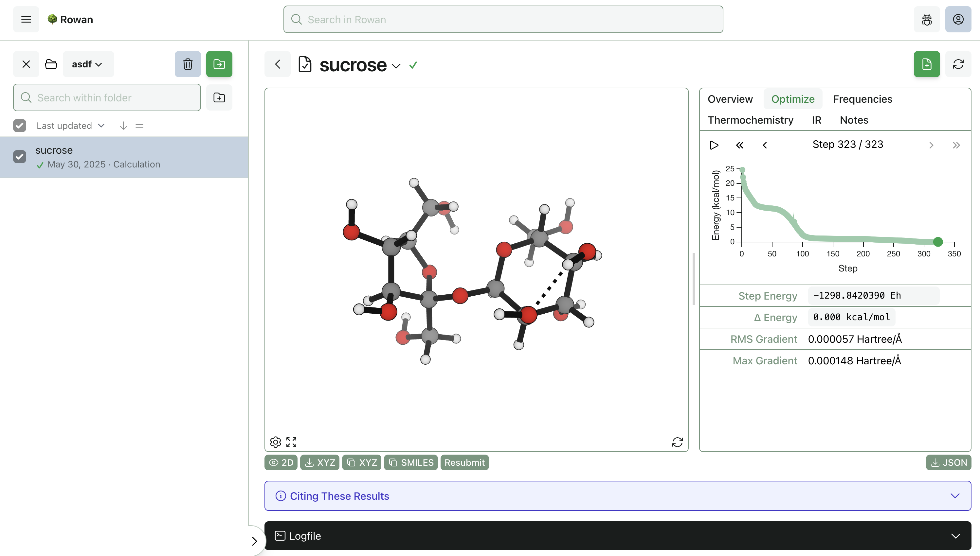This screenshot has width=980, height=556.
Task: Open molecule viewer settings gear
Action: point(275,442)
